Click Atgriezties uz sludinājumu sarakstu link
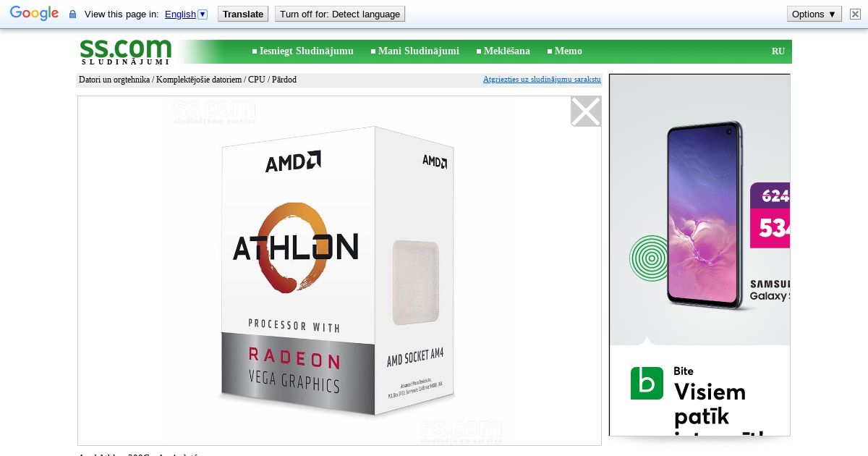 pyautogui.click(x=542, y=79)
